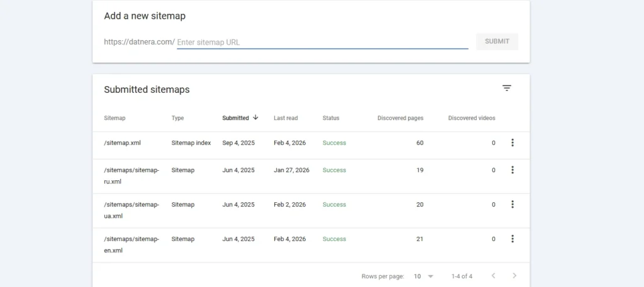Open more options for sitemap-ua.xml row

pos(512,204)
